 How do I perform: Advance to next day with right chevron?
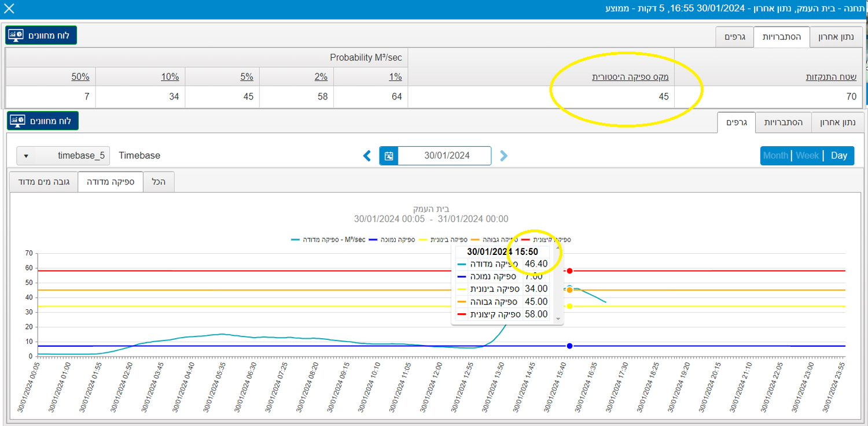(503, 155)
